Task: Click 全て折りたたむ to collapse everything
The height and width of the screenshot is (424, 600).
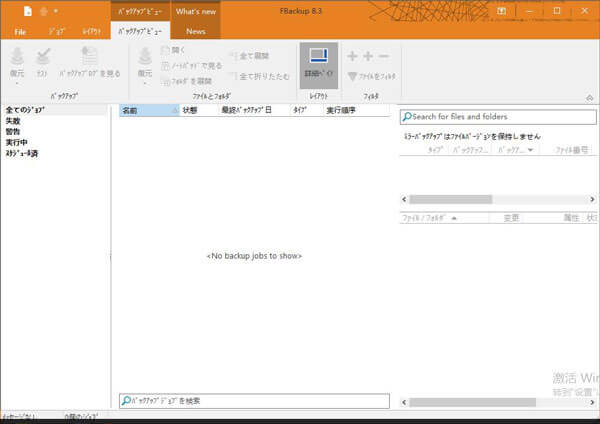Action: 261,76
